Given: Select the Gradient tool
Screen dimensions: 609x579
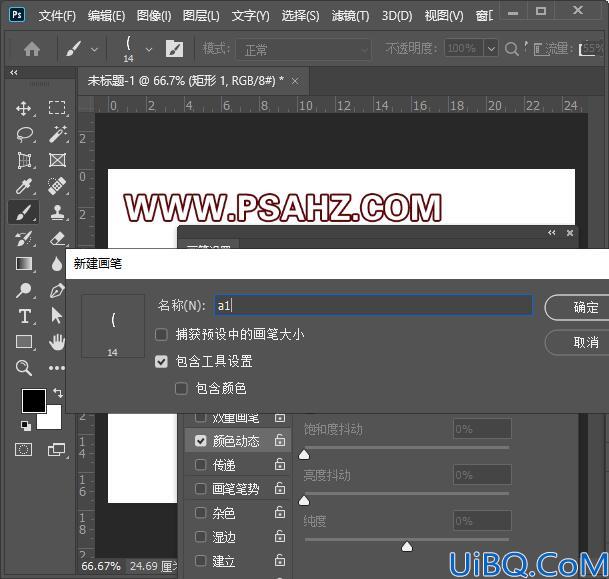Looking at the screenshot, I should coord(24,264).
